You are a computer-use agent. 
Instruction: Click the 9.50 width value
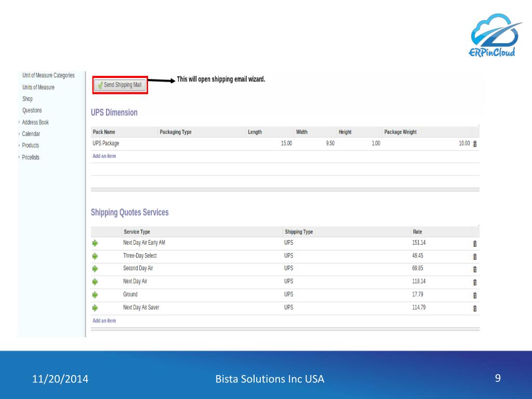tap(330, 143)
